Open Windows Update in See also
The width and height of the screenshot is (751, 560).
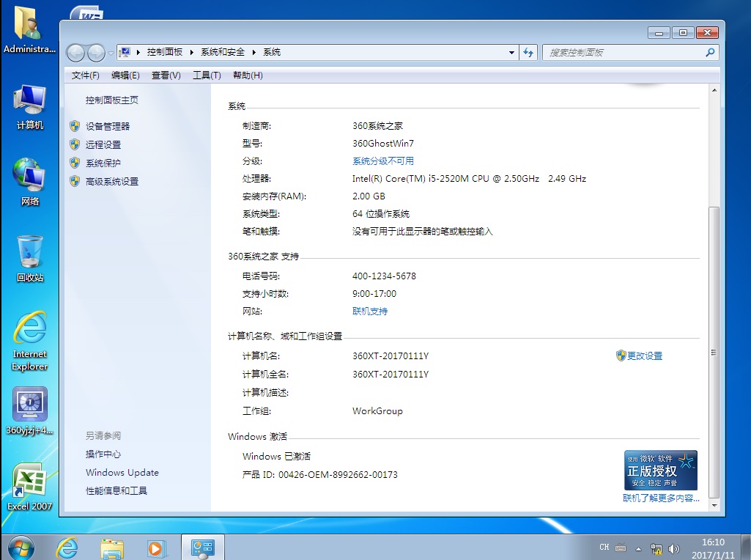(x=122, y=473)
